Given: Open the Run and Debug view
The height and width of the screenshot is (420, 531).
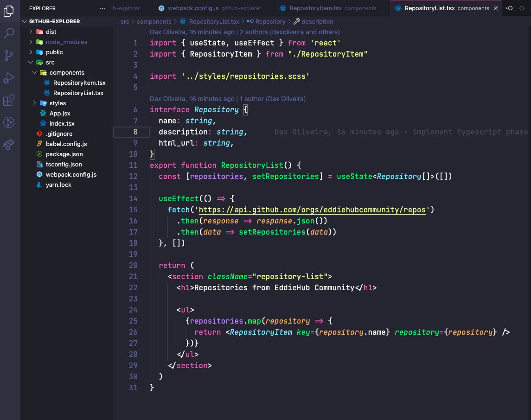Looking at the screenshot, I should [x=8, y=78].
